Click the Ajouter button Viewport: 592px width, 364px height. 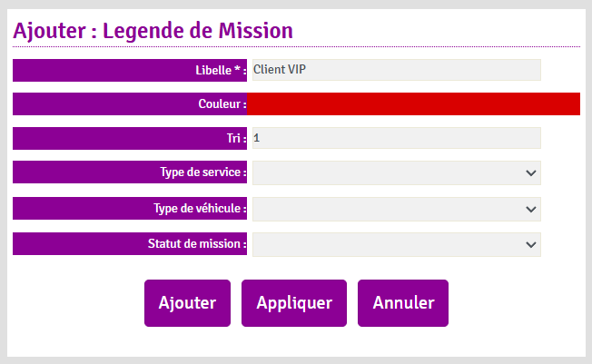point(187,303)
